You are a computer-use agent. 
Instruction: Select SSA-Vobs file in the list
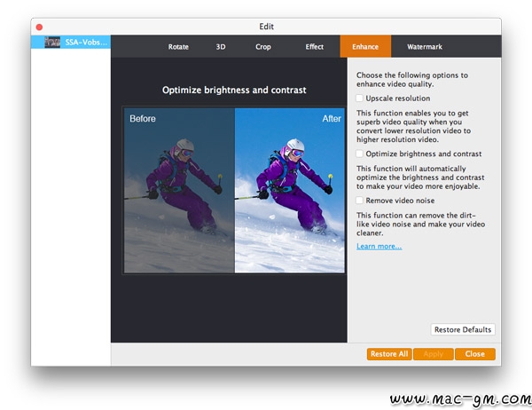tap(71, 42)
